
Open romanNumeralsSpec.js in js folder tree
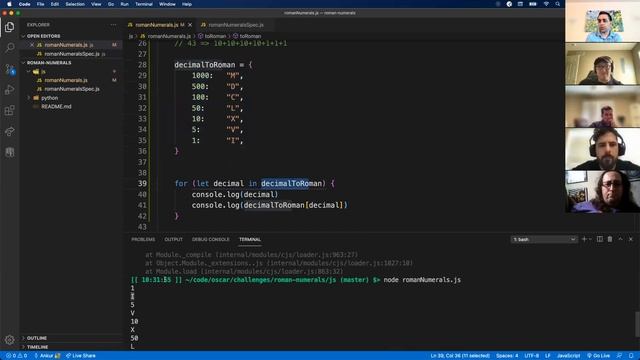pos(72,89)
